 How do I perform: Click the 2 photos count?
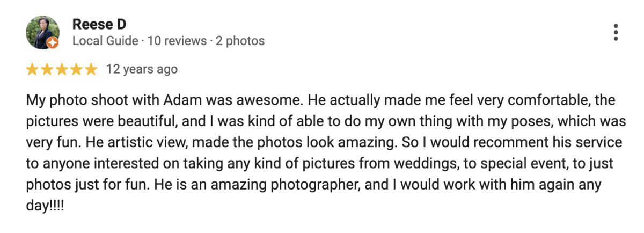pos(240,41)
